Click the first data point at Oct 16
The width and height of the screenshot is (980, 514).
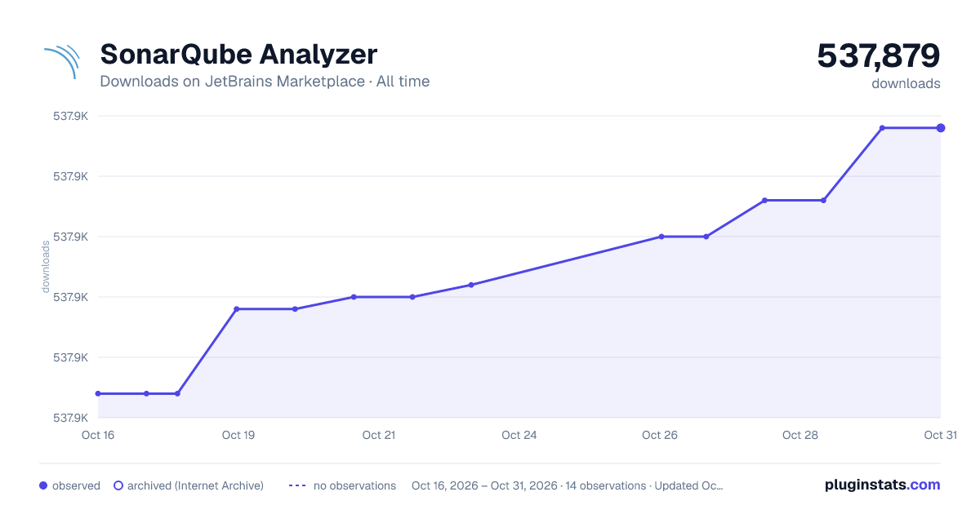[98, 393]
